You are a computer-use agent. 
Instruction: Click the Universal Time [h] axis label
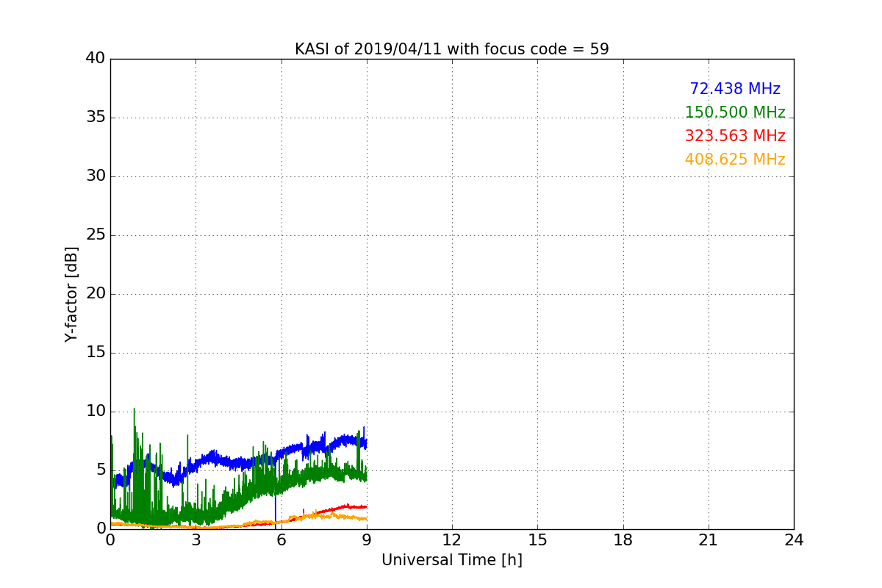451,560
